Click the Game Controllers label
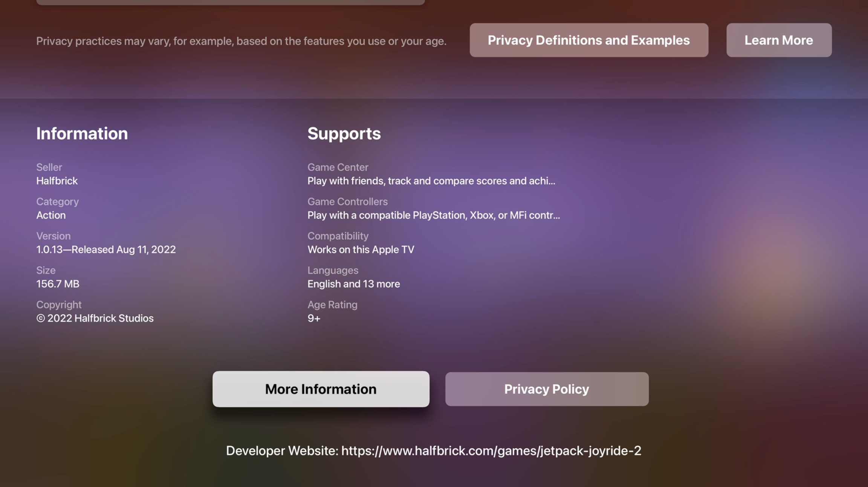The image size is (868, 487). click(x=347, y=202)
